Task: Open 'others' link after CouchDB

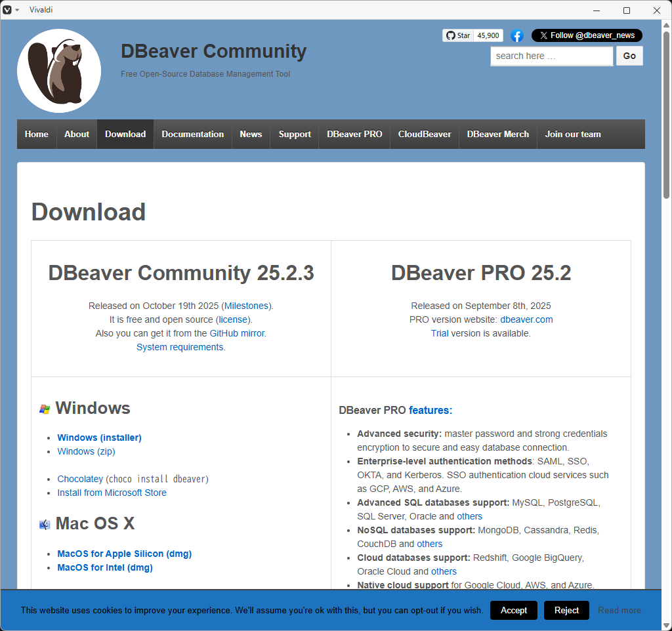Action: coord(429,544)
